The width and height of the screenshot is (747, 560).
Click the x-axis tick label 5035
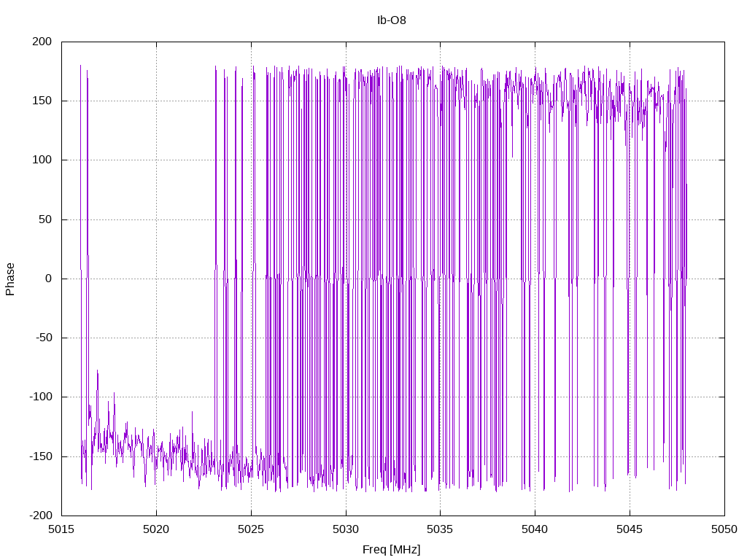[x=440, y=529]
